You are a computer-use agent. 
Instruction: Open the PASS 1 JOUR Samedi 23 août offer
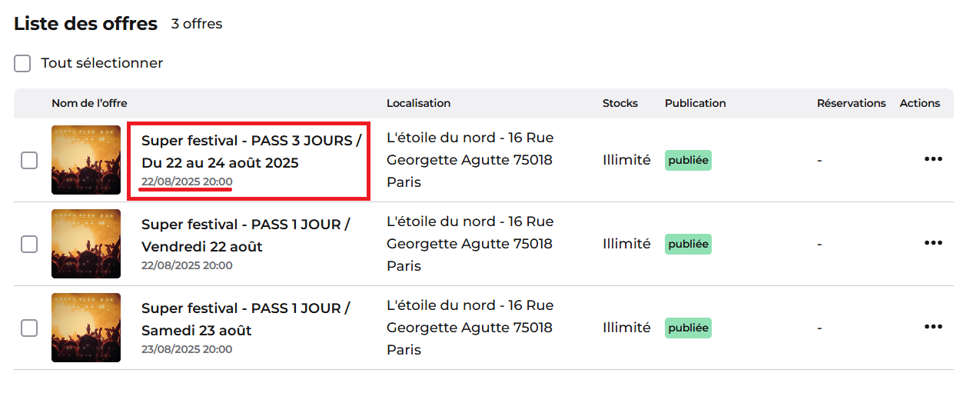[x=246, y=319]
